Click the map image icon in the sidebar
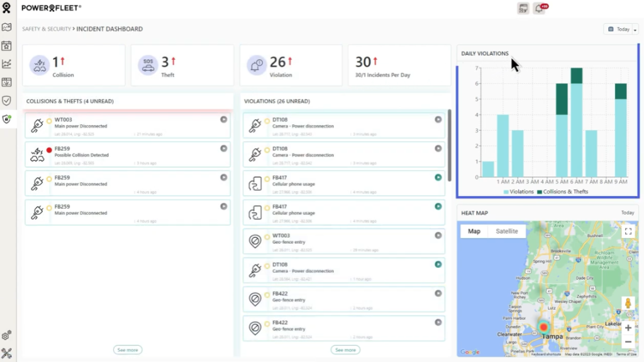This screenshot has width=644, height=362. [8, 27]
